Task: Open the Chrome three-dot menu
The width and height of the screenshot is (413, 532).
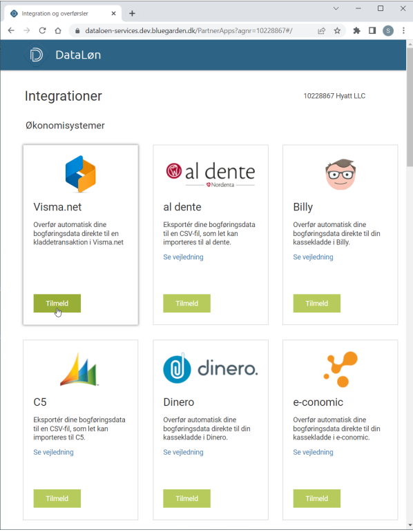Action: click(x=403, y=30)
